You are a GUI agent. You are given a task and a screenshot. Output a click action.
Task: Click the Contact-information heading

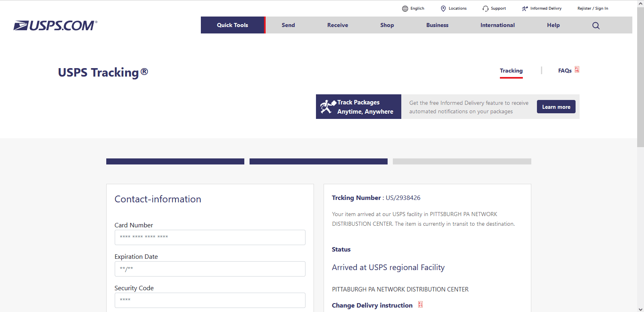pyautogui.click(x=158, y=199)
